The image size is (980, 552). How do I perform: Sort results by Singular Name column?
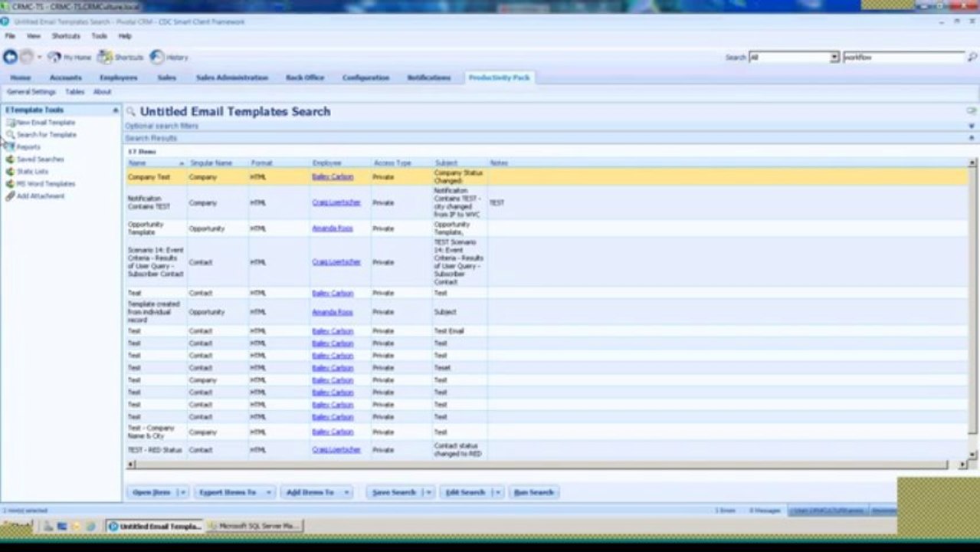(218, 163)
